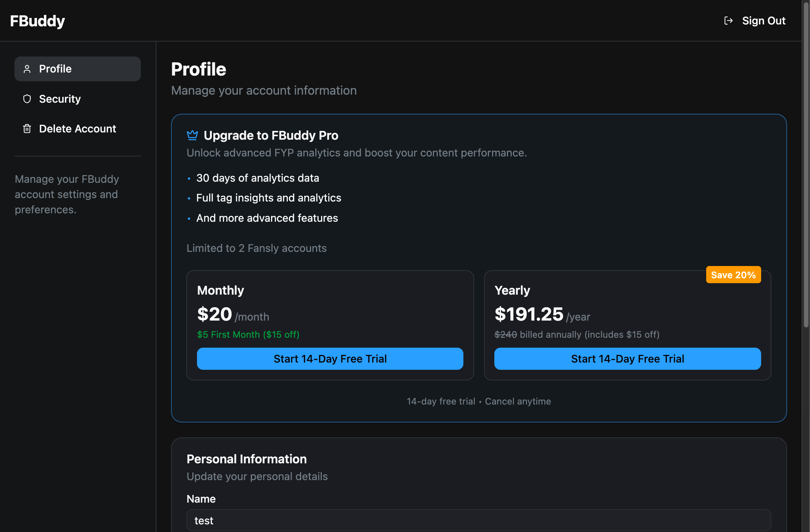Click the FBuddy logo in header
Image resolution: width=810 pixels, height=532 pixels.
pyautogui.click(x=37, y=21)
